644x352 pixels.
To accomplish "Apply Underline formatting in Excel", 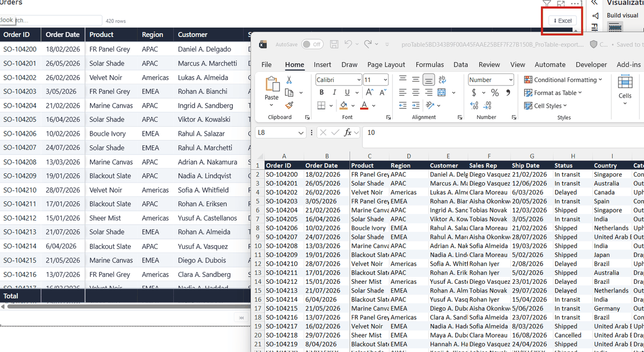I will [347, 92].
